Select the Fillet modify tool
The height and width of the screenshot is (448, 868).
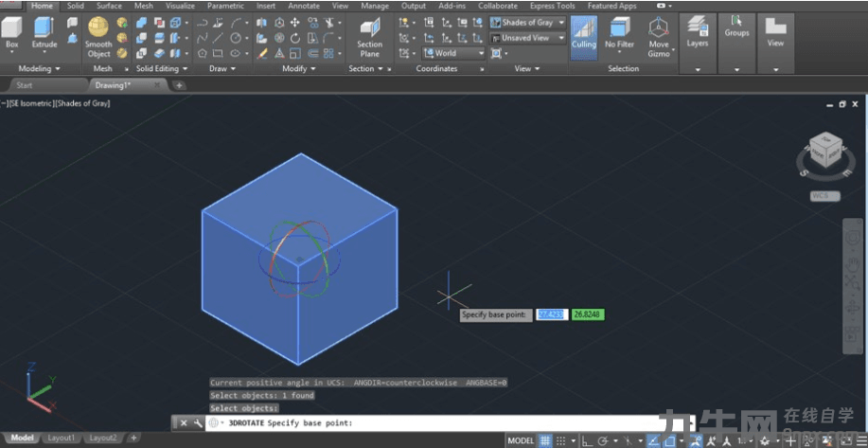point(328,38)
